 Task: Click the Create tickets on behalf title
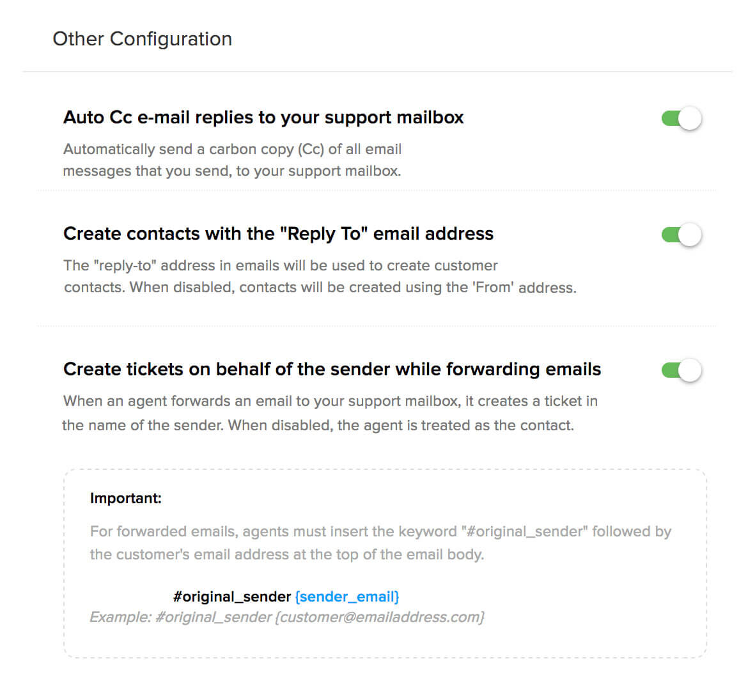[332, 369]
